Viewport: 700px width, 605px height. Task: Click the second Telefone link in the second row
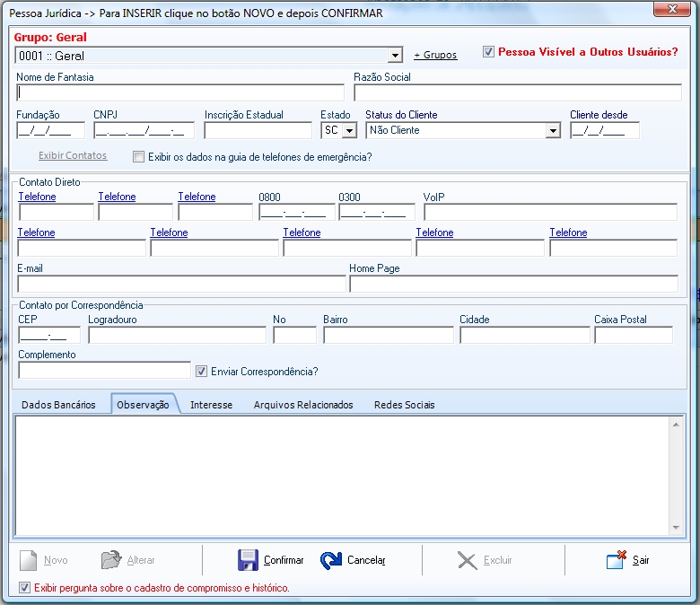(170, 232)
